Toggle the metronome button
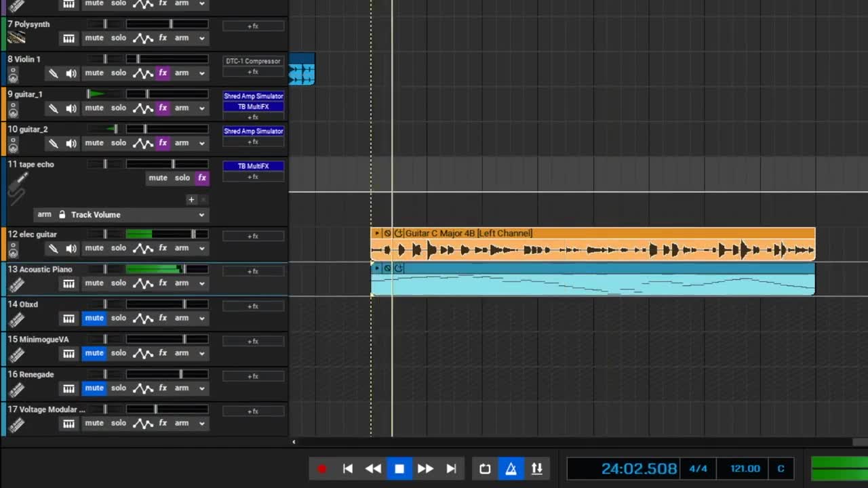This screenshot has height=488, width=868. [x=511, y=468]
